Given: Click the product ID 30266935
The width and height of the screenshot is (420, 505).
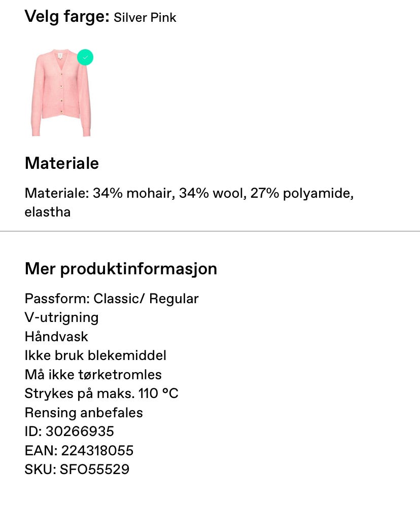Looking at the screenshot, I should point(69,431).
